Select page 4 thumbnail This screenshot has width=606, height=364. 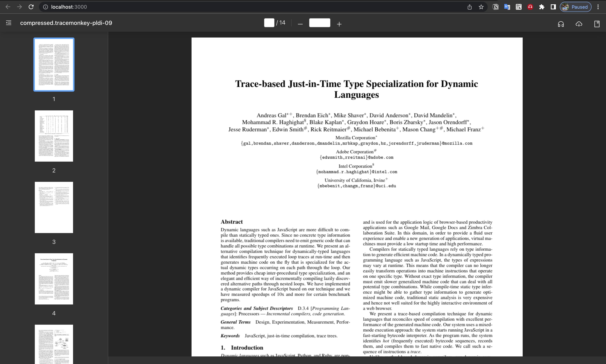54,279
